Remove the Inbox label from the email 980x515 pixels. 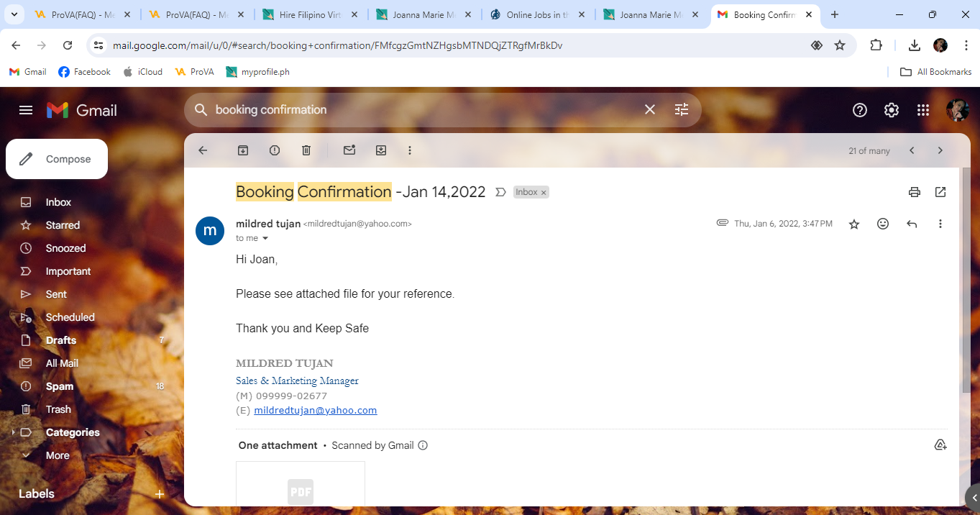pyautogui.click(x=544, y=192)
